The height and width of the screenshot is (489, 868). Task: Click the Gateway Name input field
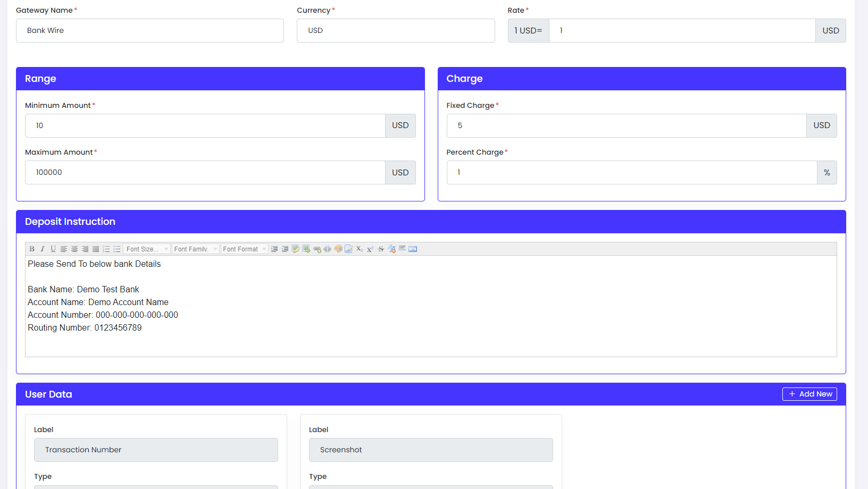click(x=150, y=30)
